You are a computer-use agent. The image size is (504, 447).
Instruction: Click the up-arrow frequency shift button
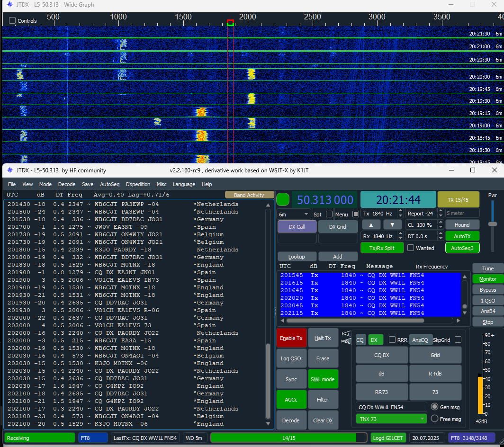coord(371,224)
